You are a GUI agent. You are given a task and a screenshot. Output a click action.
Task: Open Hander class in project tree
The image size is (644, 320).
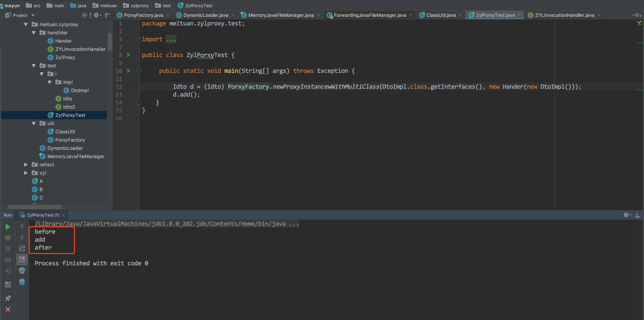pyautogui.click(x=63, y=41)
